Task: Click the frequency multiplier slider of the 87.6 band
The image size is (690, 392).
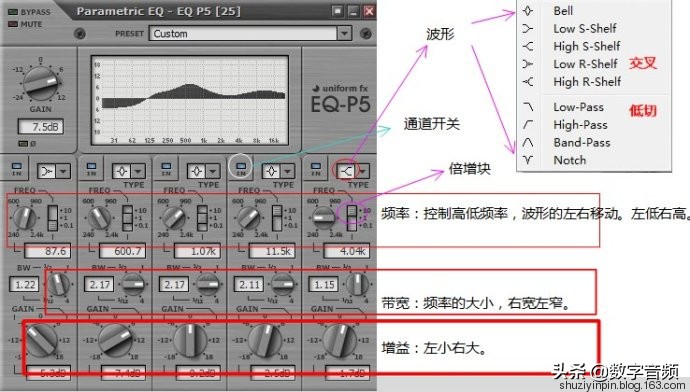Action: click(53, 218)
